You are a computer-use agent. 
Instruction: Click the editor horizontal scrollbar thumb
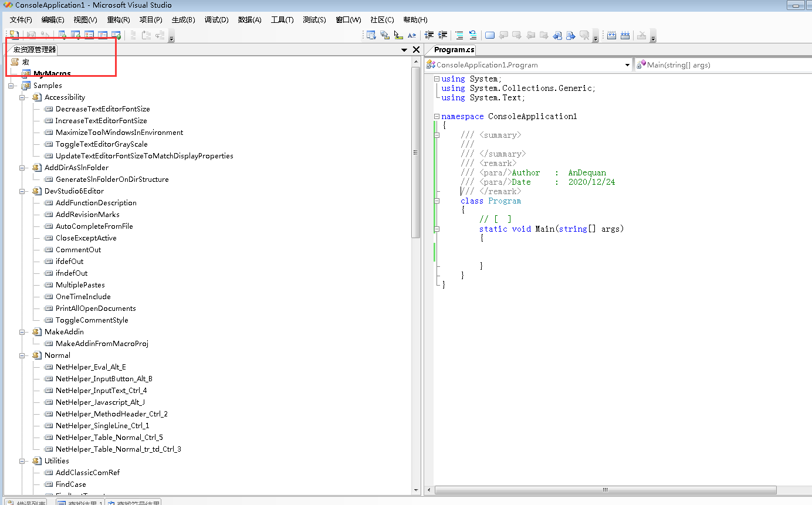pyautogui.click(x=605, y=490)
